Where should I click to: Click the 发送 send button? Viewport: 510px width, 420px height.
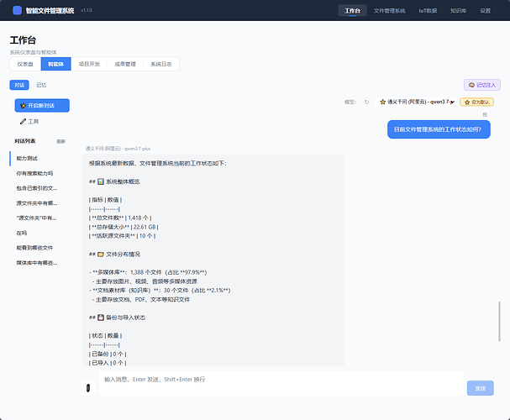[480, 388]
